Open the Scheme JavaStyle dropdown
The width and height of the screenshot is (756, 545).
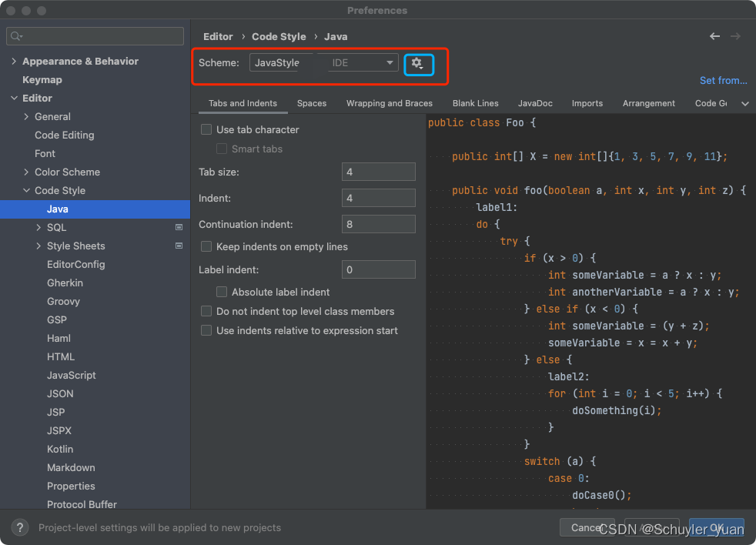point(323,62)
